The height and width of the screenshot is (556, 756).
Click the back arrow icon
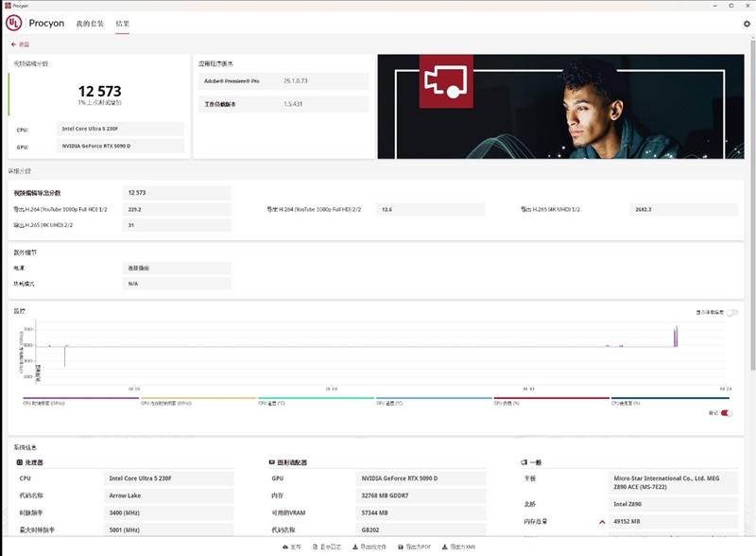[x=13, y=44]
